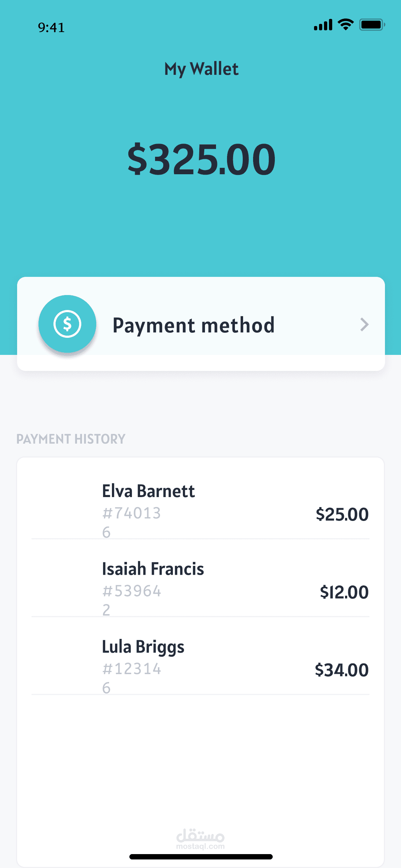This screenshot has height=868, width=401.
Task: Tap the 9:41 status bar clock
Action: [51, 27]
